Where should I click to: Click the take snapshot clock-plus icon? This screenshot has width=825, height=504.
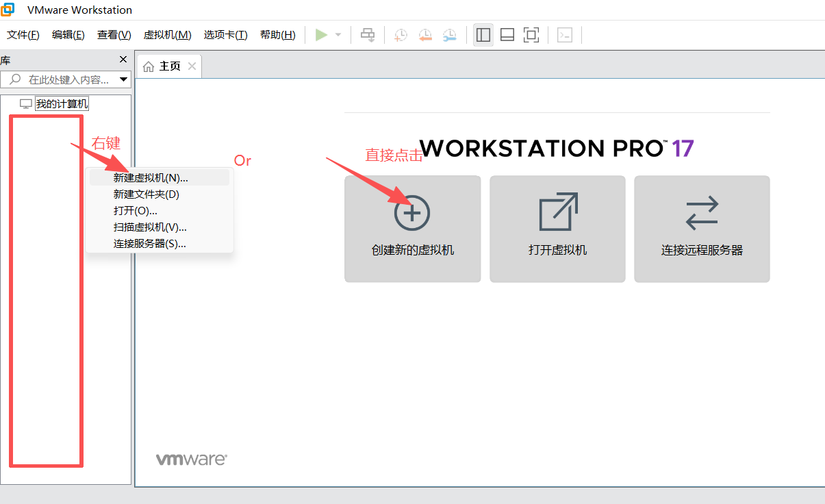coord(401,35)
